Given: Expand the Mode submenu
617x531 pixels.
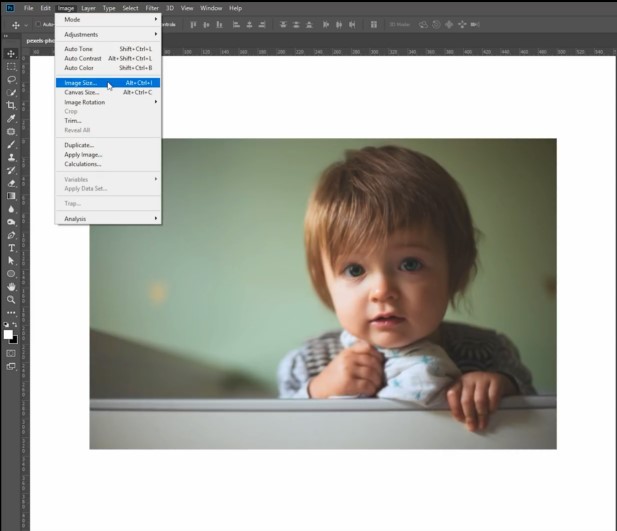Looking at the screenshot, I should (108, 19).
